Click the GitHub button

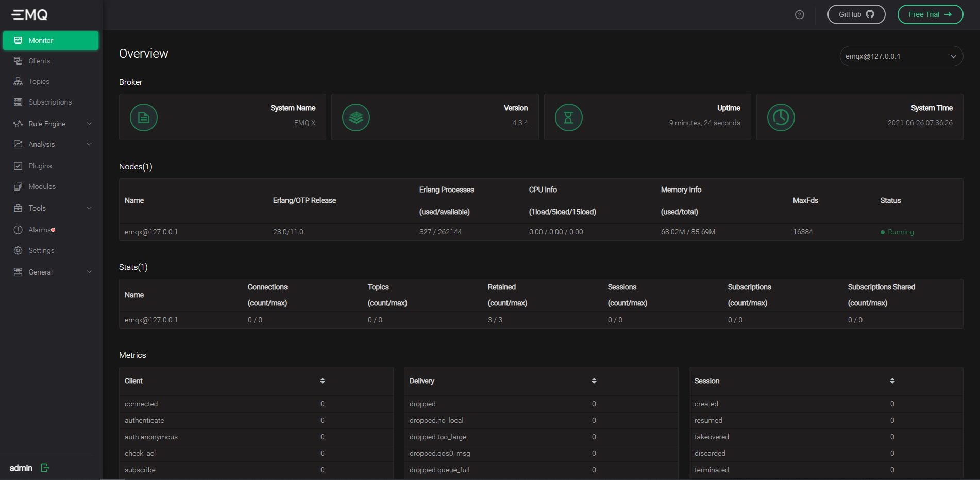click(856, 14)
